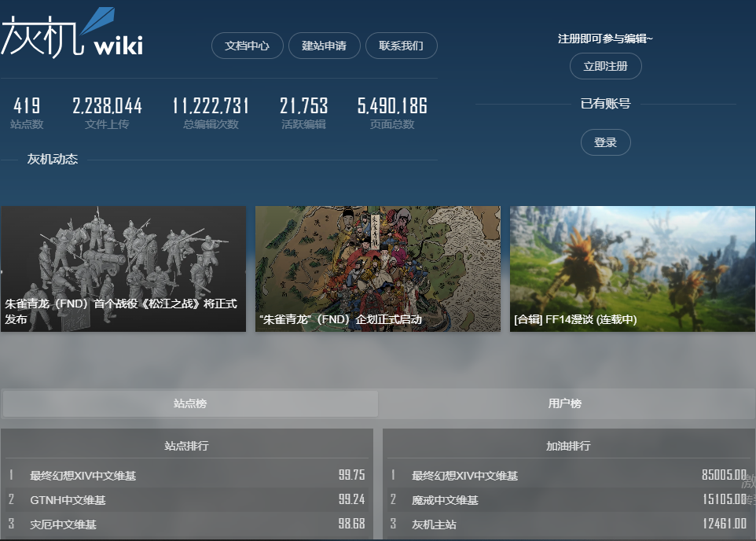
Task: Click the 21,753 活跃编辑 statistic
Action: tap(304, 113)
